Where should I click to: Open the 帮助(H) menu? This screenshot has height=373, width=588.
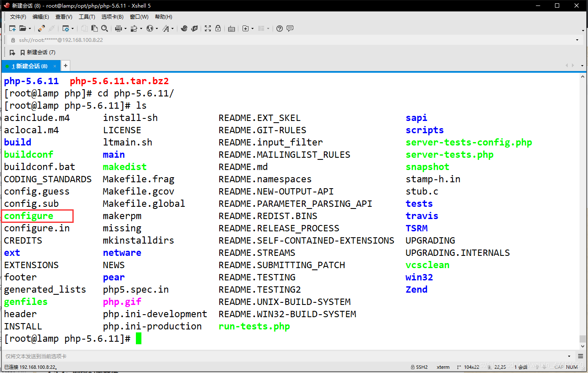click(x=163, y=17)
